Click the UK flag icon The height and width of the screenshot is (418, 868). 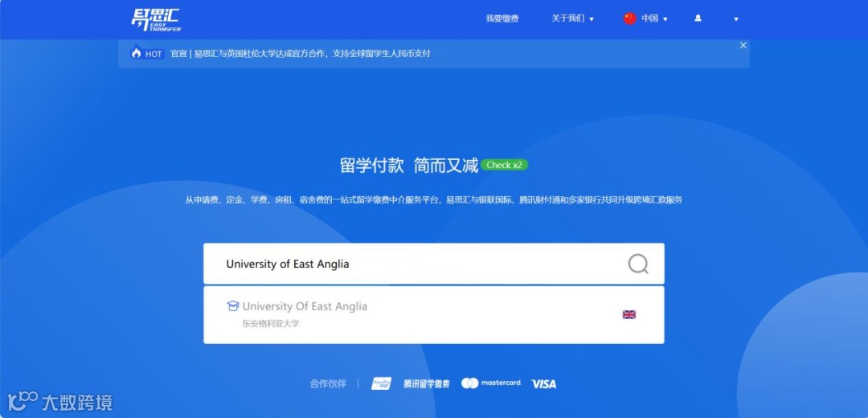[628, 314]
